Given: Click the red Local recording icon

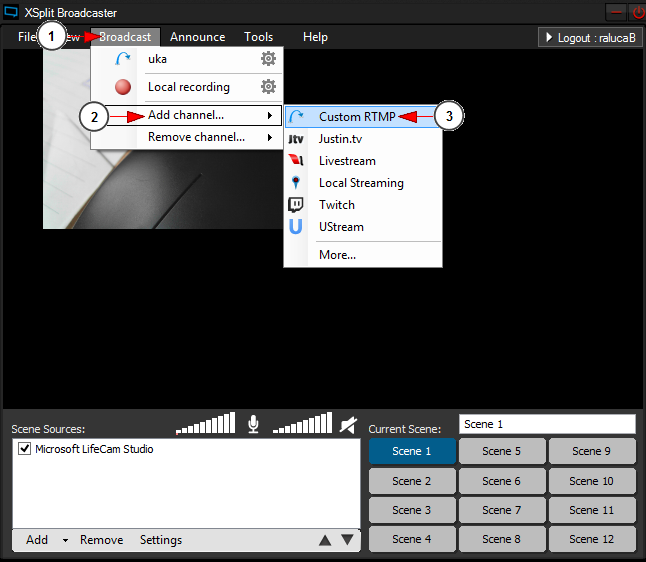Looking at the screenshot, I should (123, 87).
